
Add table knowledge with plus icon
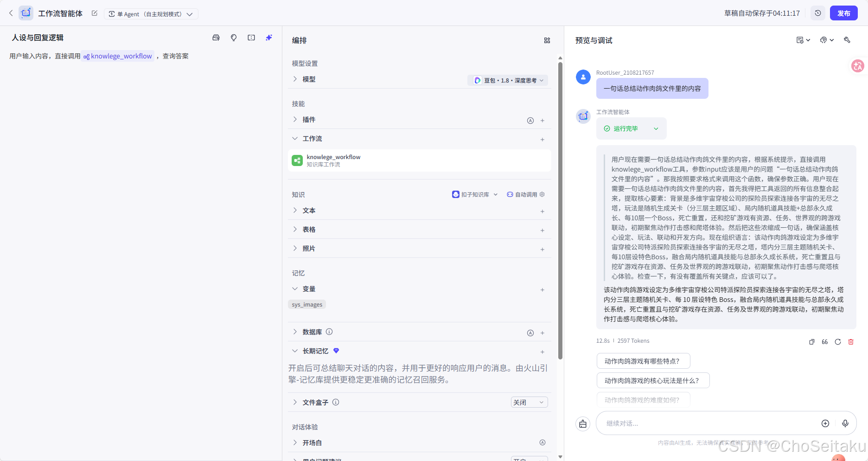[x=542, y=230]
